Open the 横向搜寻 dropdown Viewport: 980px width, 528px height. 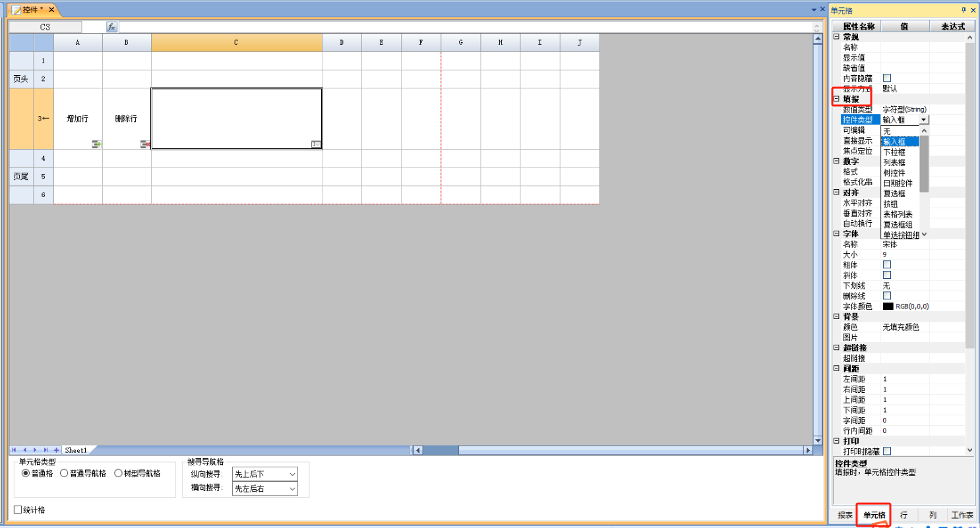292,489
